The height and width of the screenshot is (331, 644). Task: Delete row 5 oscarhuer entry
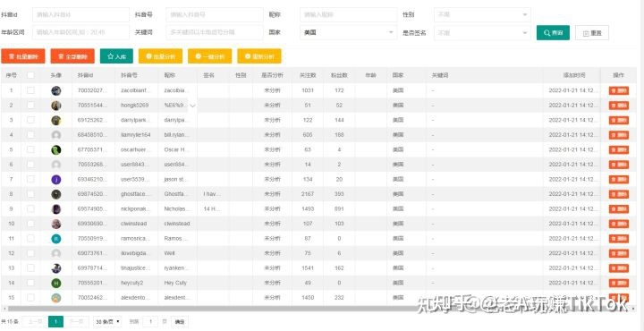click(619, 150)
